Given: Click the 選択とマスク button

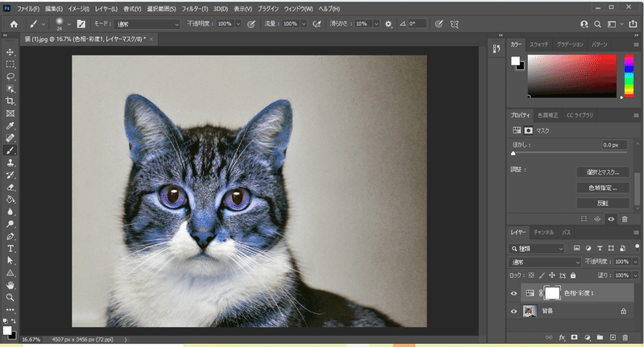Looking at the screenshot, I should coord(602,171).
